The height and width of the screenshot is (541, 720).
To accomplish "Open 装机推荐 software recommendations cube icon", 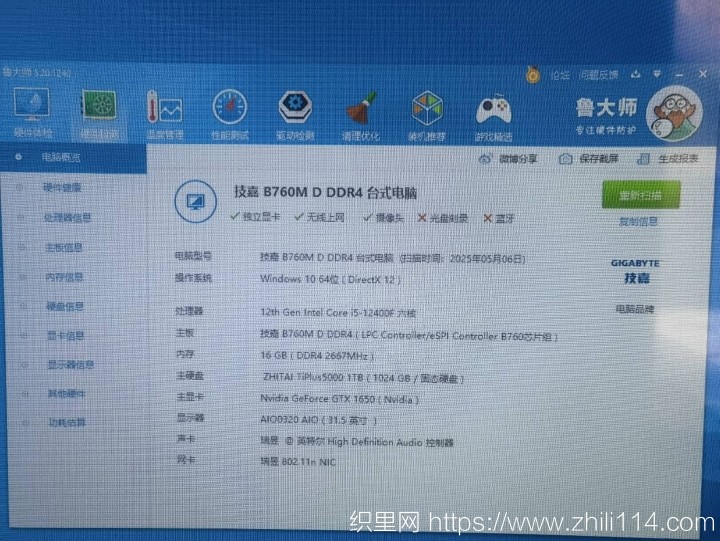I will pyautogui.click(x=427, y=116).
